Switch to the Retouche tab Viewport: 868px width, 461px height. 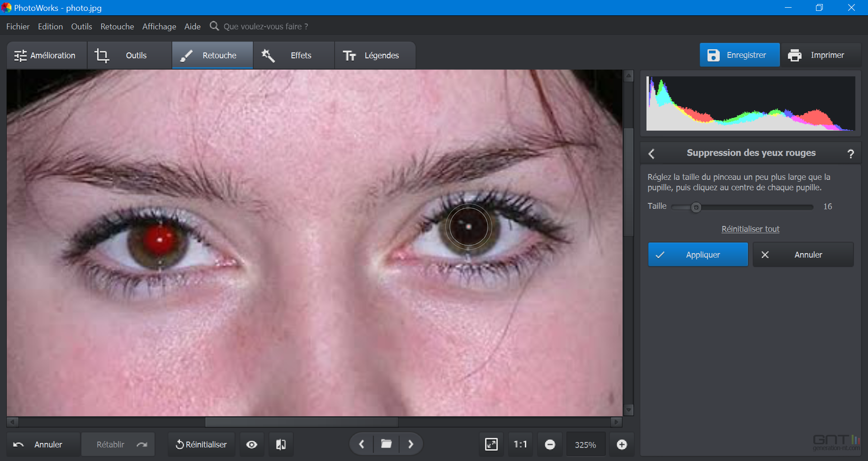tap(212, 55)
